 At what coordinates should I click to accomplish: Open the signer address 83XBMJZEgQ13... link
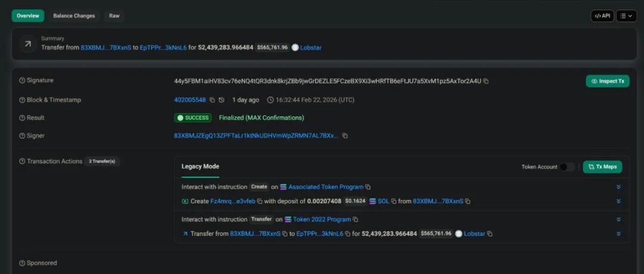pos(256,136)
